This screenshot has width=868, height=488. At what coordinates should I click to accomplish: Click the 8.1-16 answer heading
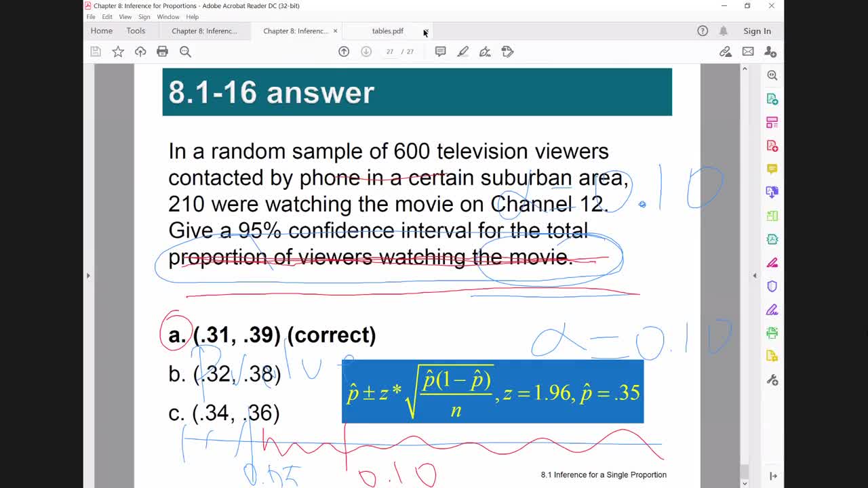point(271,92)
